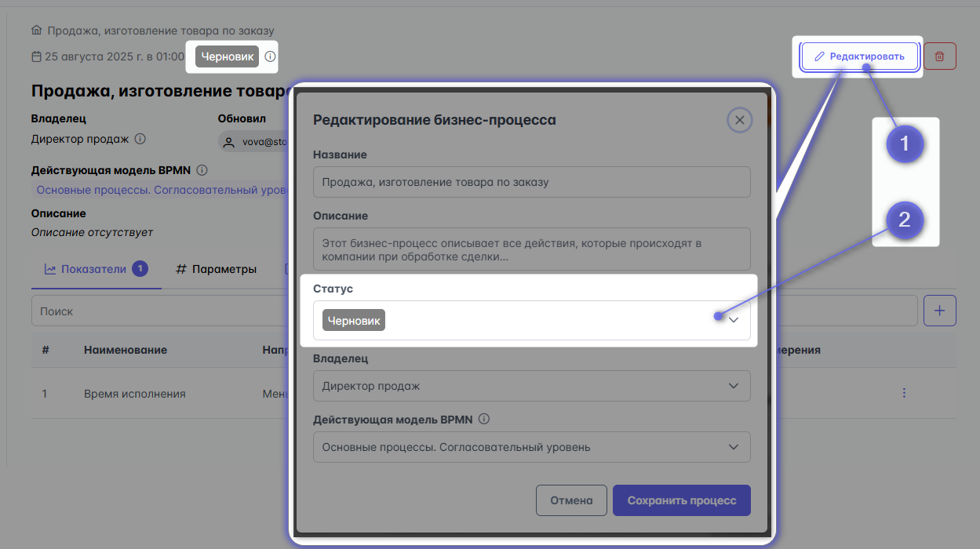Click the trash delete icon button
The height and width of the screenshot is (549, 980).
coord(939,56)
